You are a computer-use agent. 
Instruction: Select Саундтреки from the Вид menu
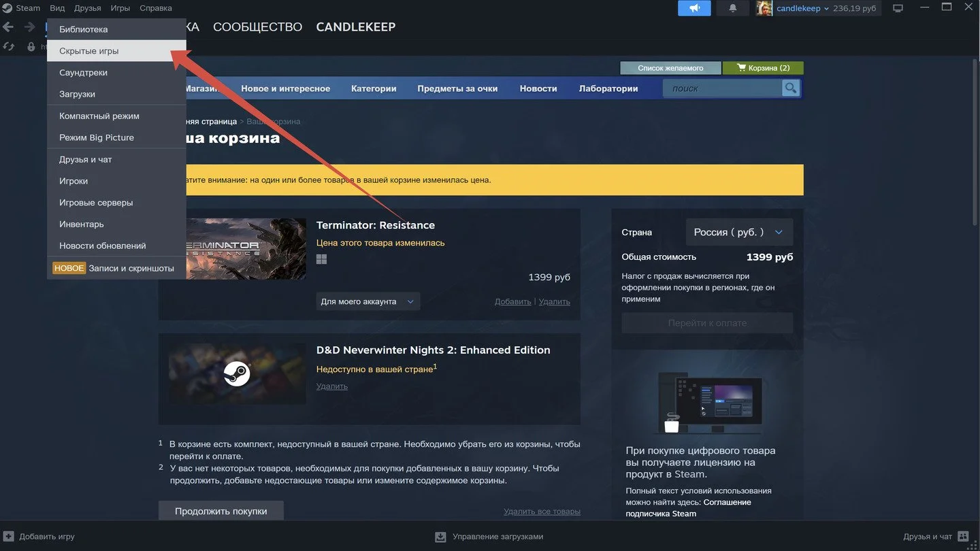pyautogui.click(x=116, y=73)
